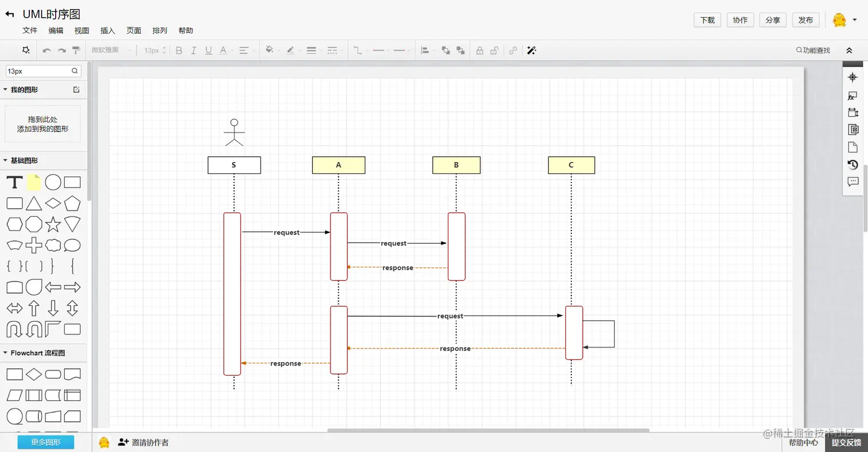Open the line color pencil tool
This screenshot has width=868, height=452.
click(290, 50)
